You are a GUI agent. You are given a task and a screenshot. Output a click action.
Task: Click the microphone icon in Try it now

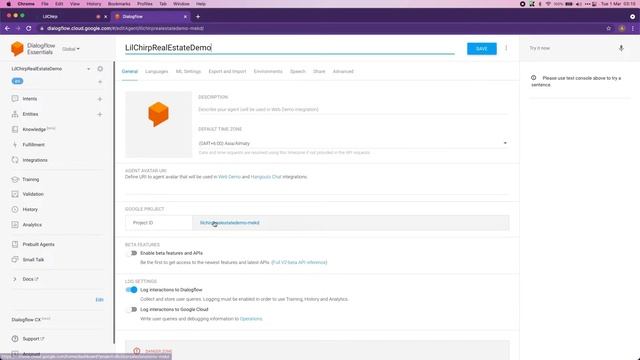(621, 48)
